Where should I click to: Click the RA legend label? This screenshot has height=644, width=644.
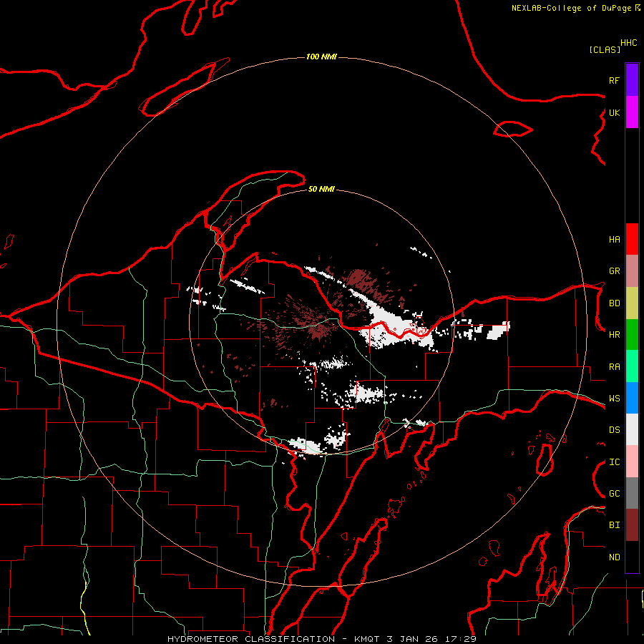[x=615, y=367]
